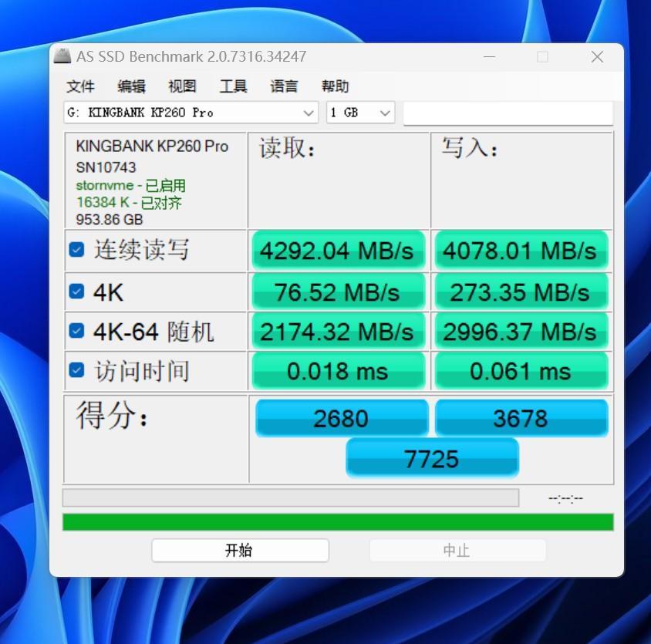Click the green overall progress bar
651x644 pixels.
[338, 522]
